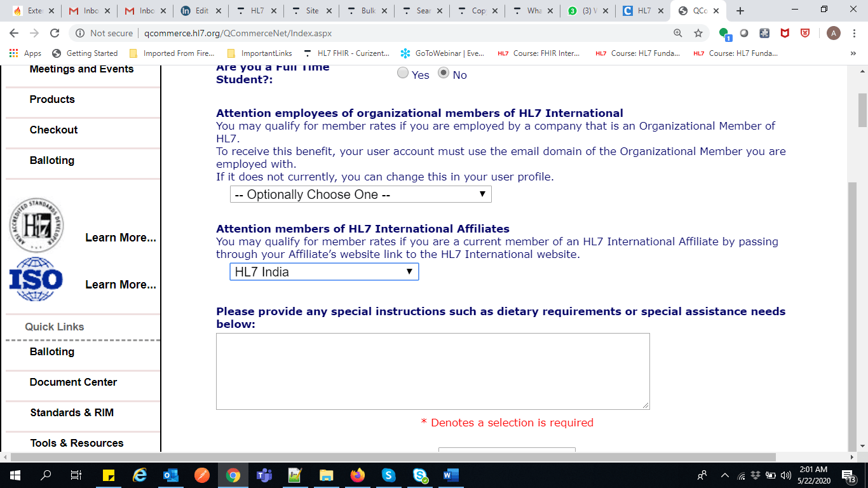
Task: Open Document Center quick link
Action: [x=74, y=382]
